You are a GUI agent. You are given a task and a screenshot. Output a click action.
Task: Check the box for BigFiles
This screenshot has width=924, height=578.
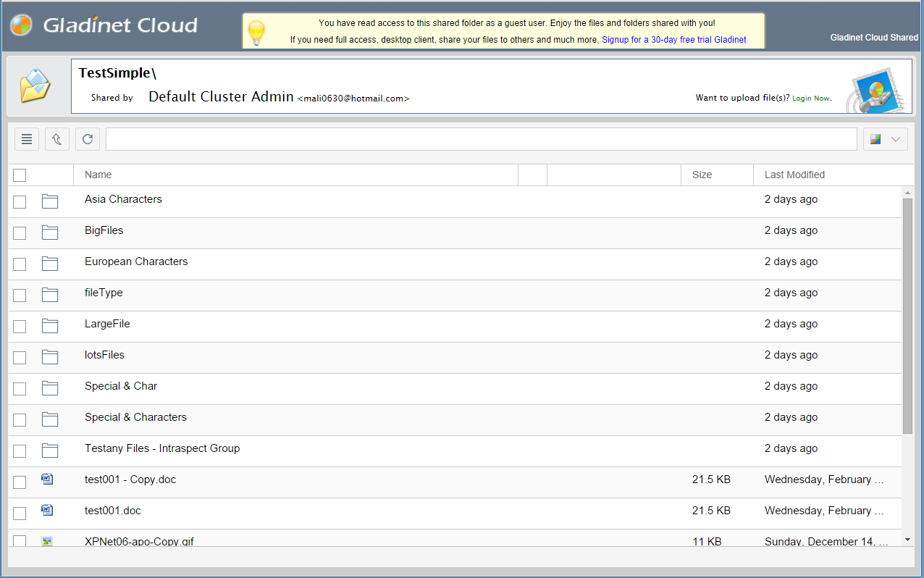pos(20,233)
